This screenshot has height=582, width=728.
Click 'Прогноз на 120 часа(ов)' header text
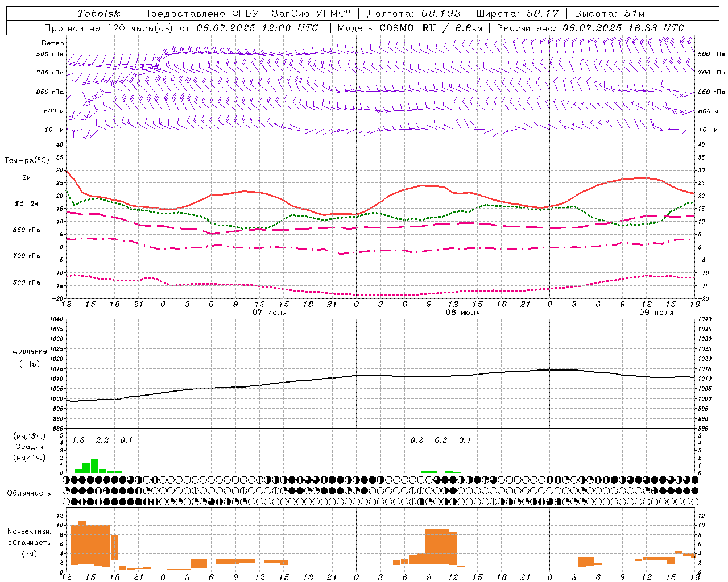click(109, 28)
